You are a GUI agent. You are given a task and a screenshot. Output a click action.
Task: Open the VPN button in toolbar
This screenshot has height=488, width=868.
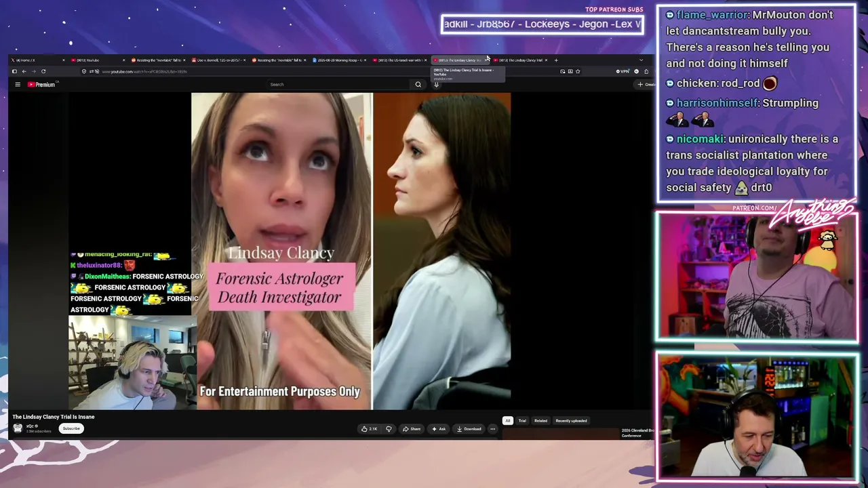(x=623, y=71)
